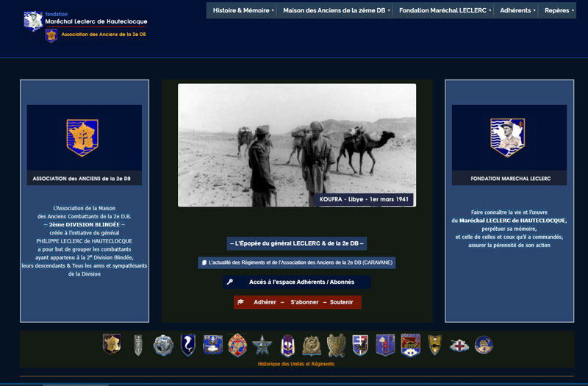Viewport: 588px width, 386px height.
Task: Expand the Adhérents menu
Action: click(x=517, y=10)
